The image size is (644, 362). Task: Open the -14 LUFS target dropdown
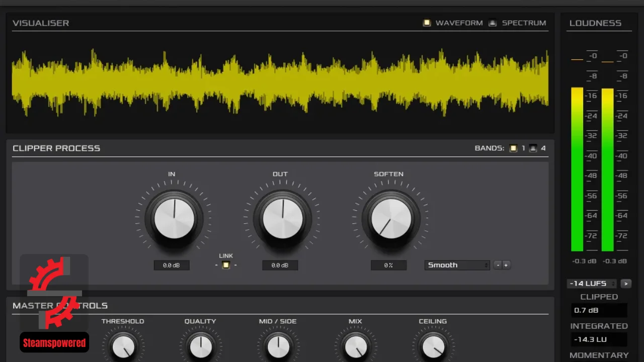592,284
